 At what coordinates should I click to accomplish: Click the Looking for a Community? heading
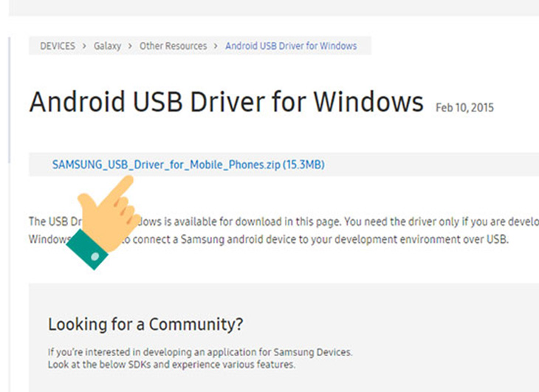tap(145, 324)
